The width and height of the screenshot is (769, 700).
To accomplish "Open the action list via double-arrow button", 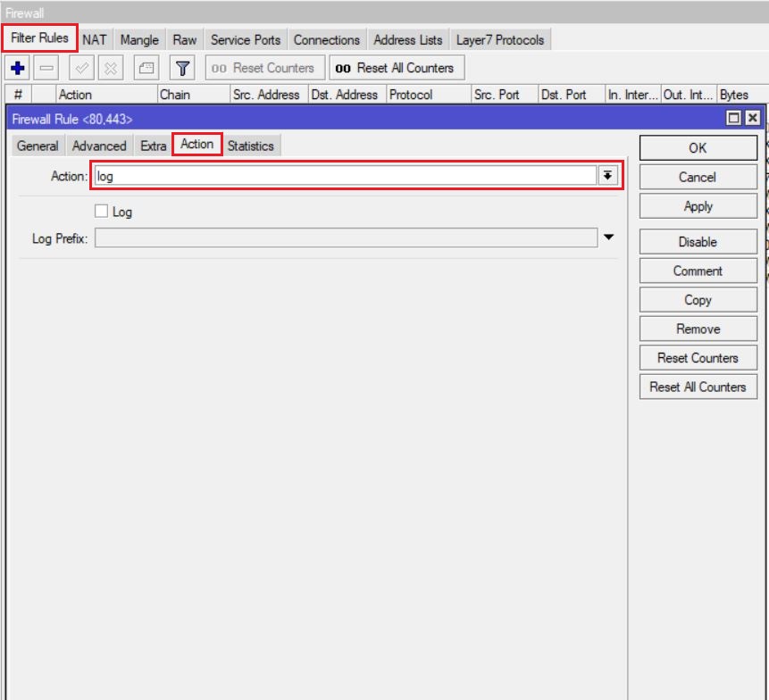I will [x=606, y=176].
